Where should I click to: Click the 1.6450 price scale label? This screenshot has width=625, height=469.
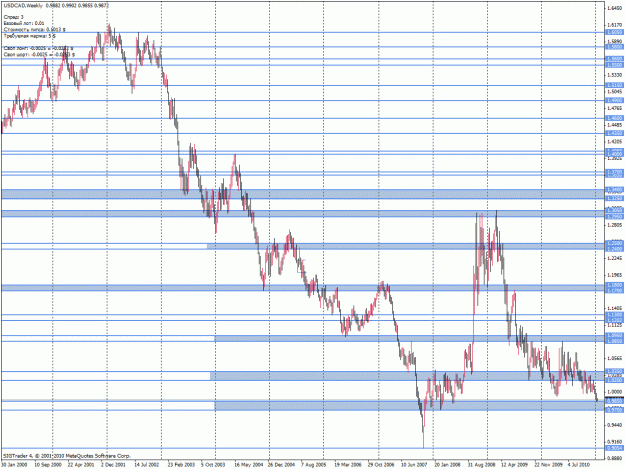click(x=615, y=8)
